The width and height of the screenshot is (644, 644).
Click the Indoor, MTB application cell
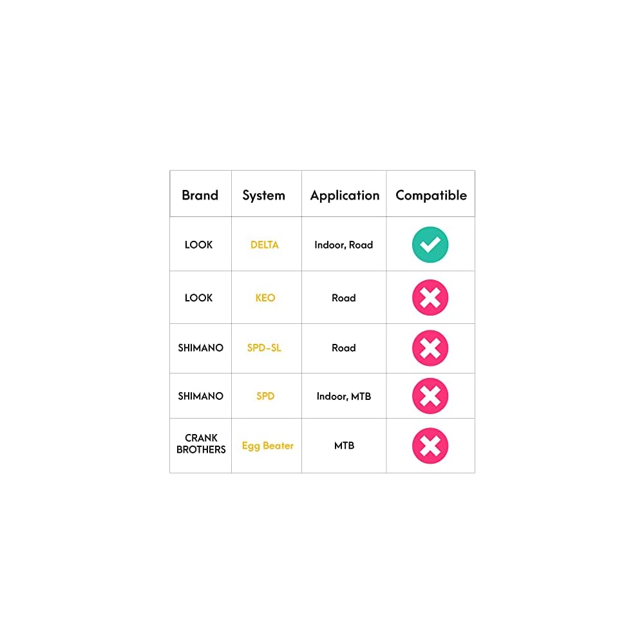point(344,396)
